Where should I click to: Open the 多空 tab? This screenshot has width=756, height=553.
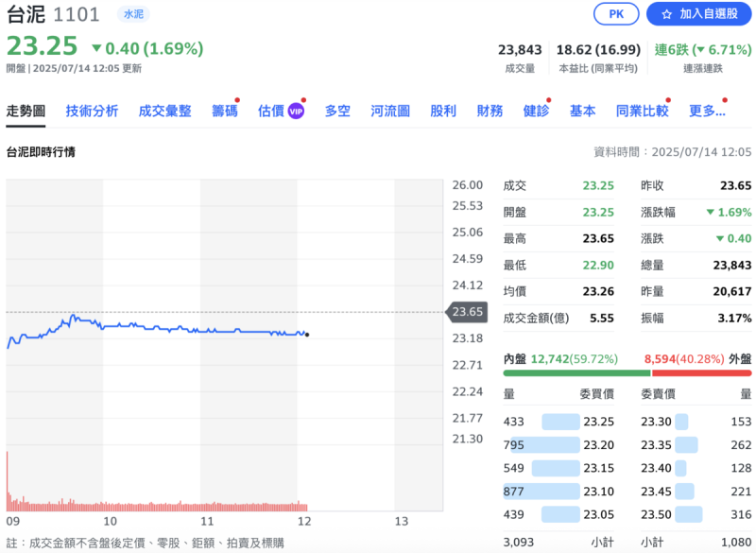click(x=337, y=111)
